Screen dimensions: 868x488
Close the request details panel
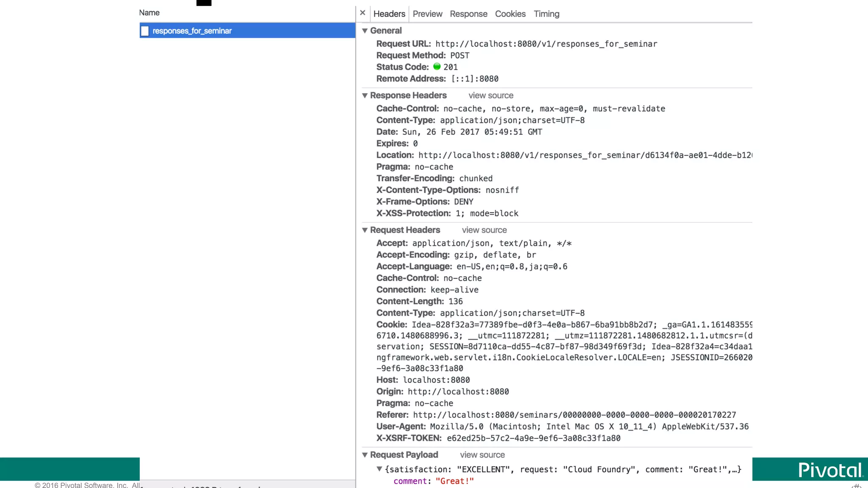(x=362, y=13)
